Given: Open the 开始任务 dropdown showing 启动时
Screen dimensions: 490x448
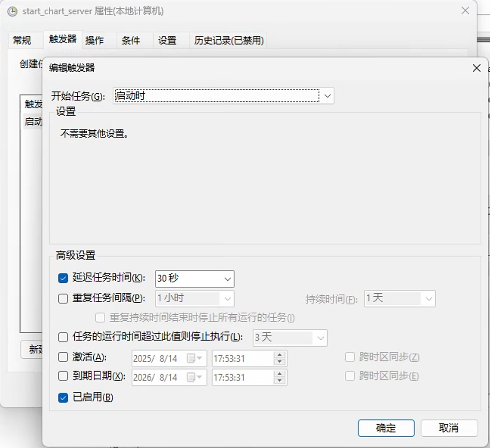Looking at the screenshot, I should coord(224,96).
